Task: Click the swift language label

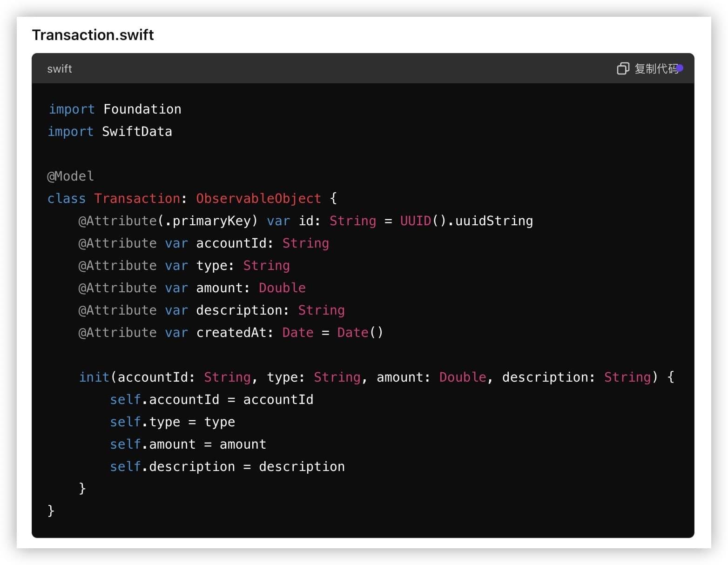Action: pos(60,69)
